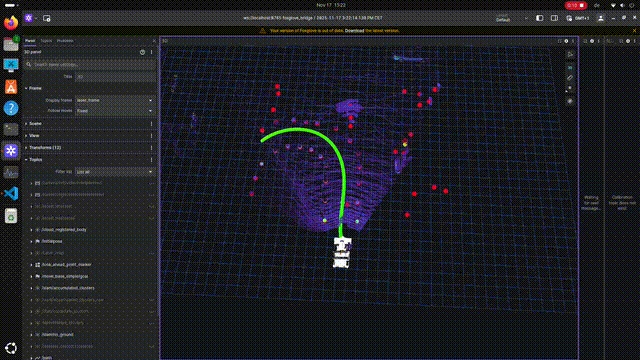This screenshot has width=640, height=360.
Task: Switch to the Problems tab
Action: coord(65,41)
